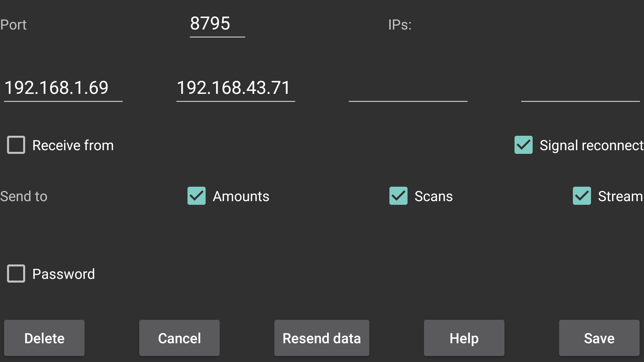Click the Stream checkbox icon
This screenshot has height=362, width=644.
point(582,196)
